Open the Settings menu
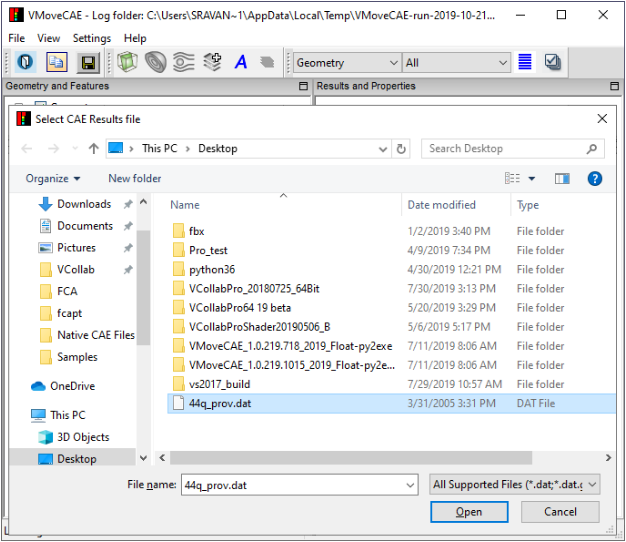The height and width of the screenshot is (542, 626). (92, 38)
